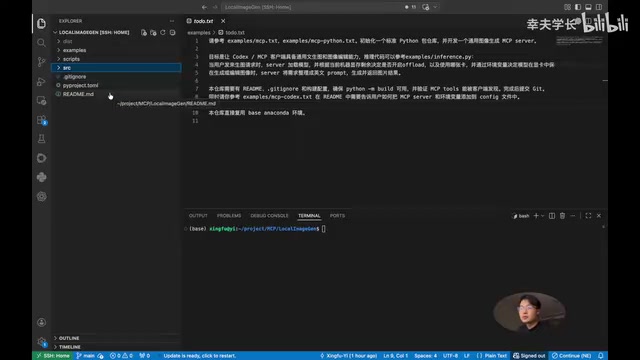The width and height of the screenshot is (640, 360).
Task: Open the Extensions view
Action: pyautogui.click(x=41, y=120)
